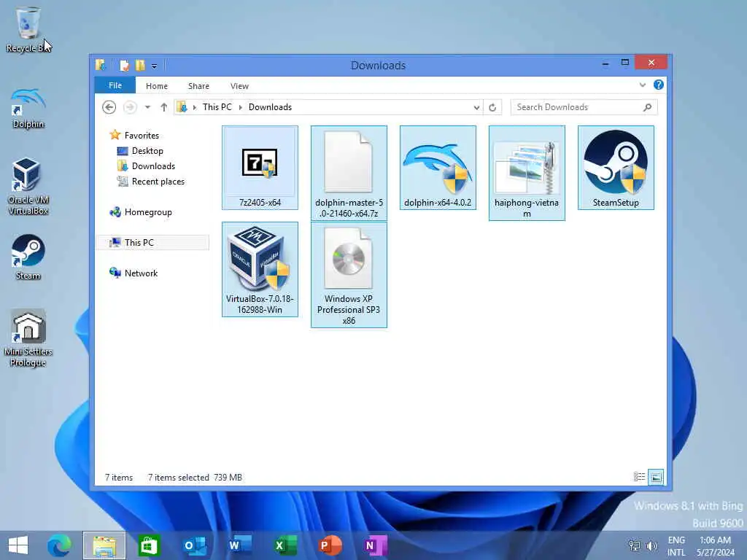The width and height of the screenshot is (747, 560).
Task: Maximize the Downloads window
Action: pyautogui.click(x=625, y=63)
